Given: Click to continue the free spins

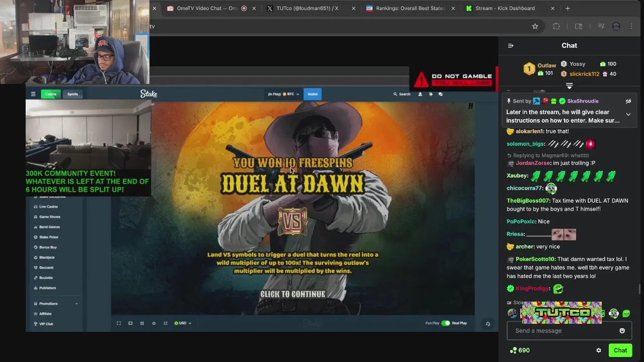Looking at the screenshot, I should point(293,294).
